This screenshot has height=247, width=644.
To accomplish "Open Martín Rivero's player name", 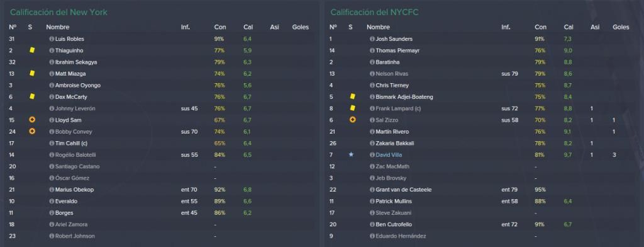I will tap(392, 132).
